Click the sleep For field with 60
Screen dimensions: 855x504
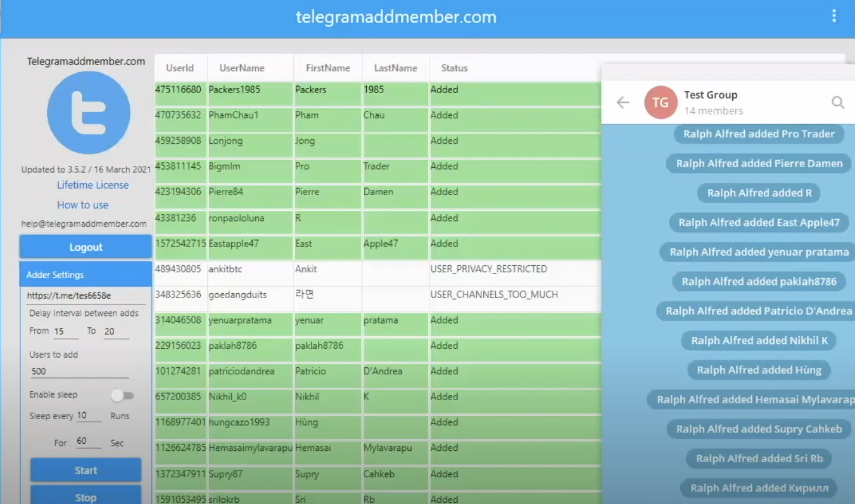coord(88,441)
